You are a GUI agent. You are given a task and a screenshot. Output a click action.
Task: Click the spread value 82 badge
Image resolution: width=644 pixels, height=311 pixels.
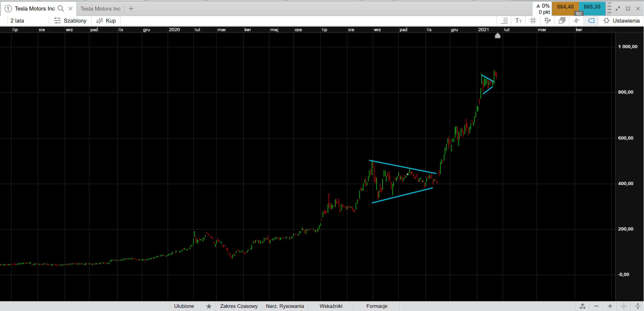(578, 14)
